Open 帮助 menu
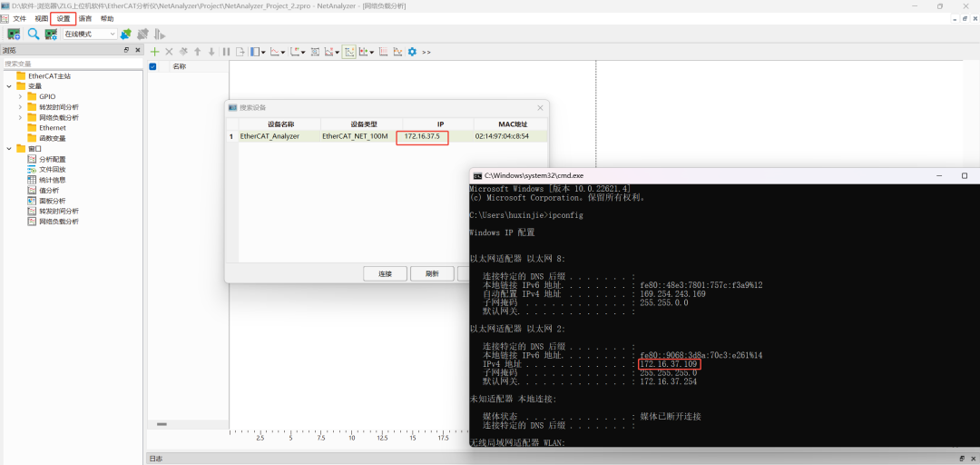The height and width of the screenshot is (465, 980). point(107,19)
